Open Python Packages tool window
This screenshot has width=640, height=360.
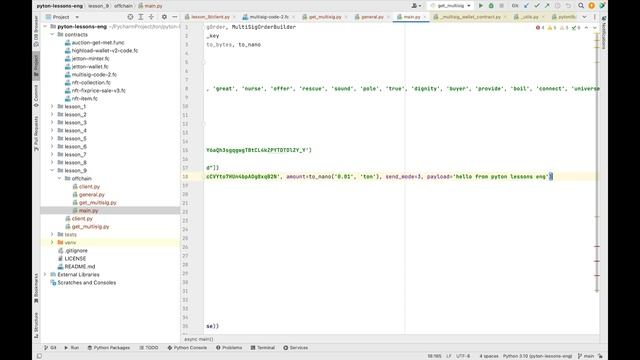109,348
